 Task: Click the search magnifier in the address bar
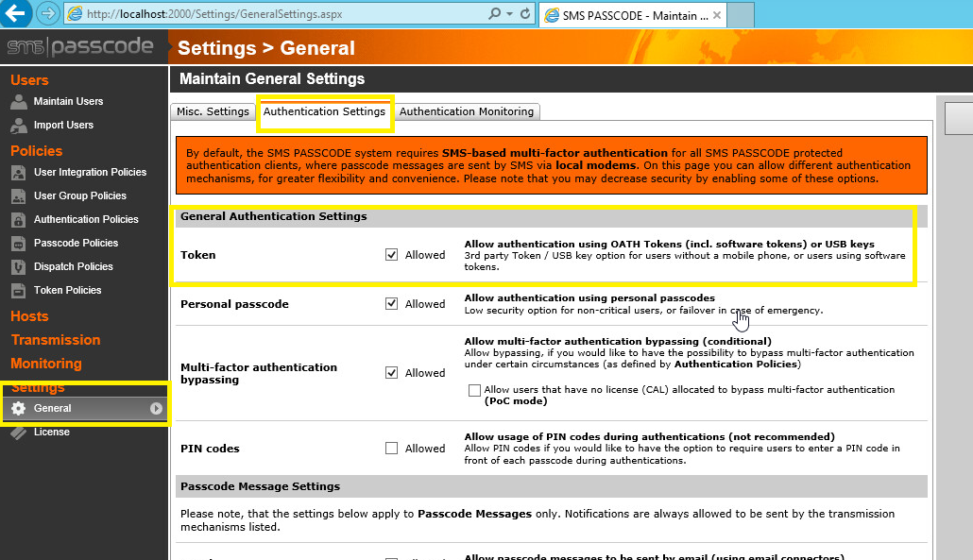(x=495, y=13)
